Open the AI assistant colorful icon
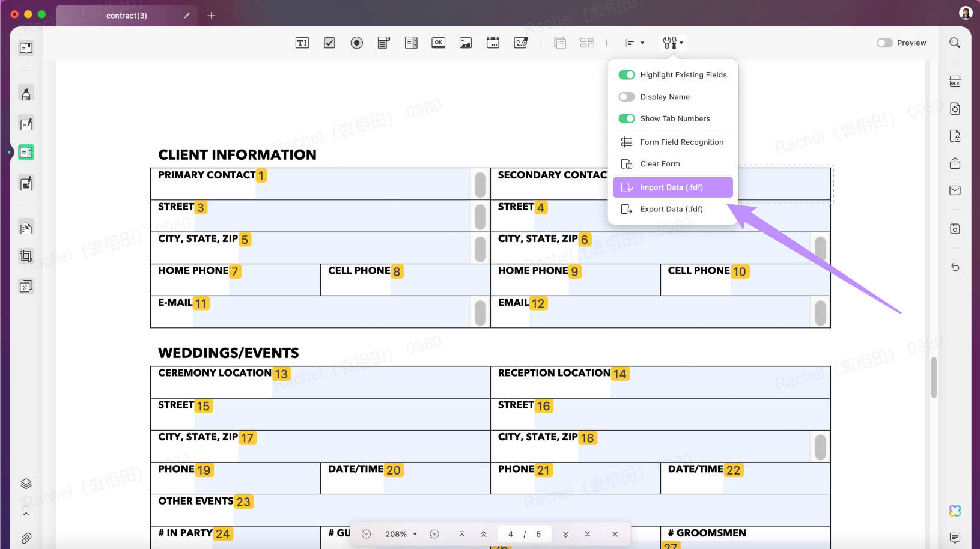This screenshot has width=980, height=549. point(955,511)
